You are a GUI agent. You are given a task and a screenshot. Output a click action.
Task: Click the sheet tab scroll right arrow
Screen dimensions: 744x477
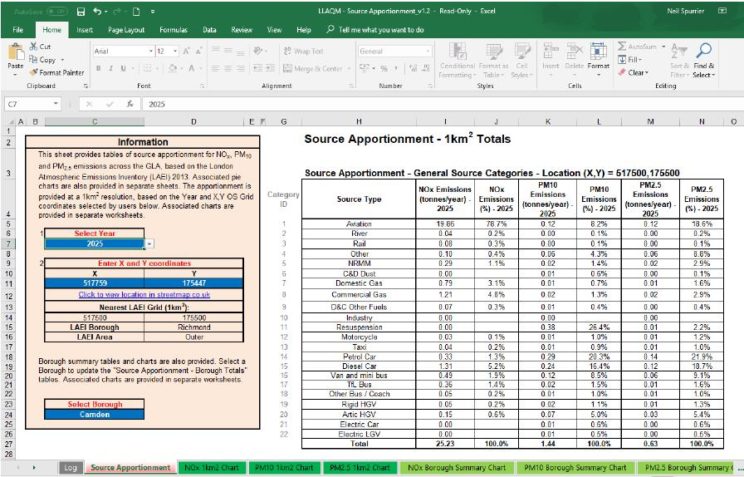tap(34, 468)
